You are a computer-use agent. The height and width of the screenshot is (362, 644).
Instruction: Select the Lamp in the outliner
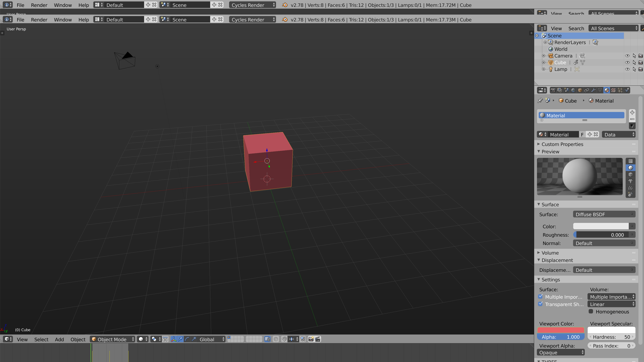pos(560,69)
